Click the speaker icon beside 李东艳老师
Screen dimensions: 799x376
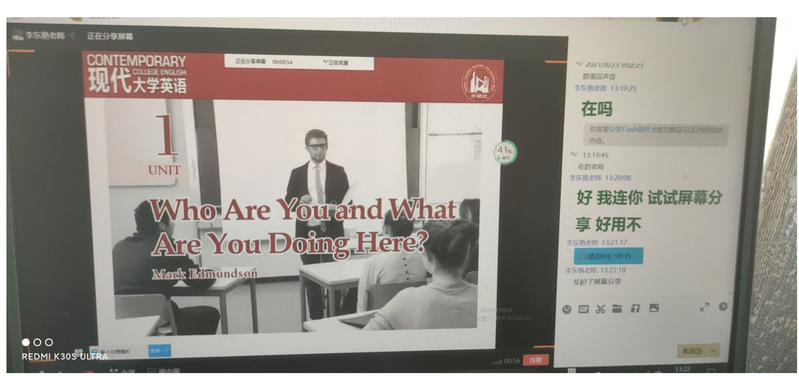point(71,35)
